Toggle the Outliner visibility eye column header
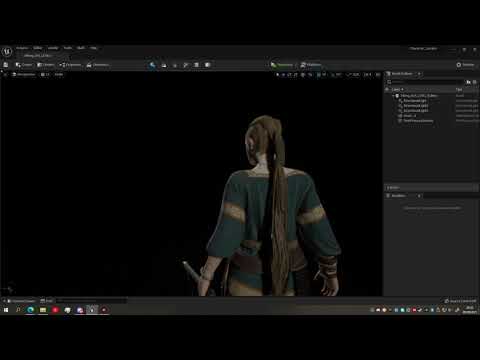Viewport: 480px width, 360px height. (387, 89)
